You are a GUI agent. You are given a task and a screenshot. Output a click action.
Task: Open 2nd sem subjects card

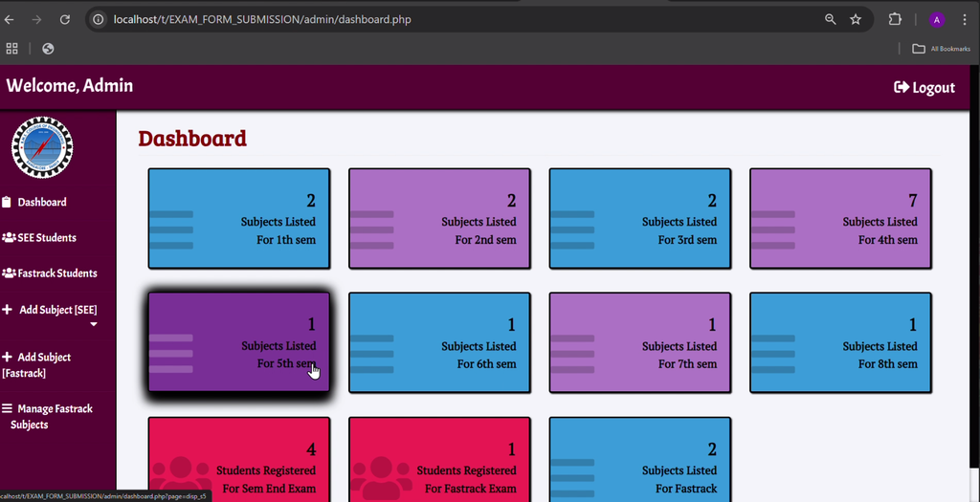click(439, 219)
